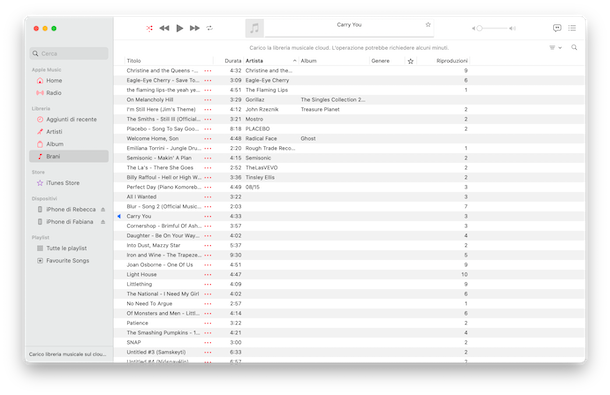Open more options for Eagle-Eye Cherry song
The height and width of the screenshot is (395, 610).
[208, 81]
